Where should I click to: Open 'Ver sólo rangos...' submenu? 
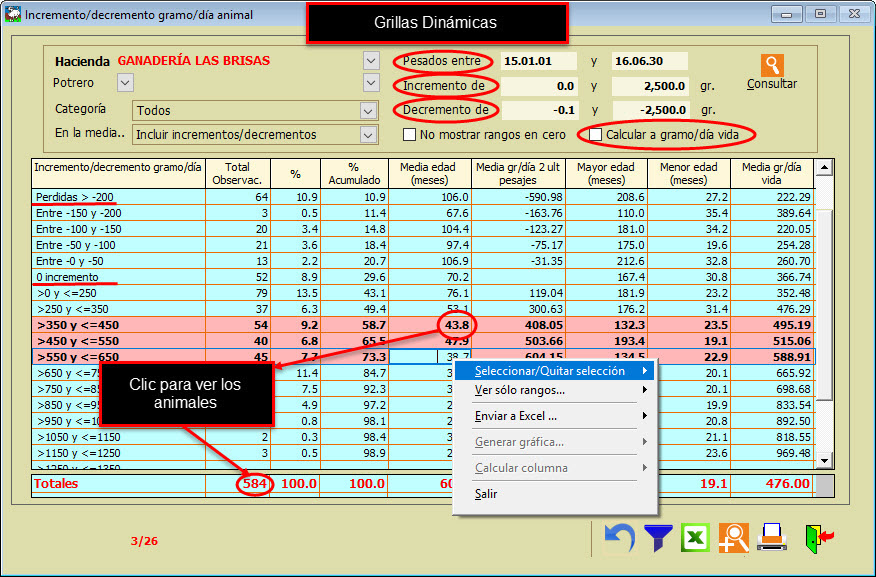520,390
